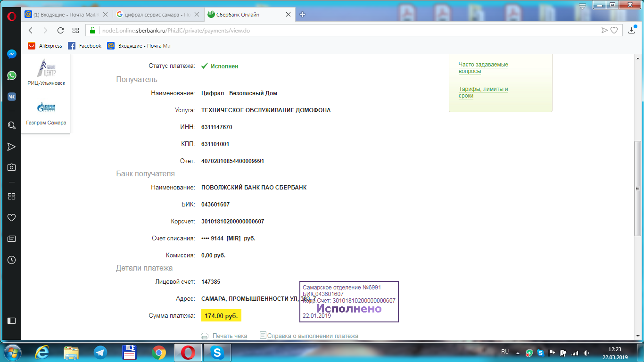Open Тарифы, лимиты и сроки link
This screenshot has width=644, height=362.
(x=483, y=92)
